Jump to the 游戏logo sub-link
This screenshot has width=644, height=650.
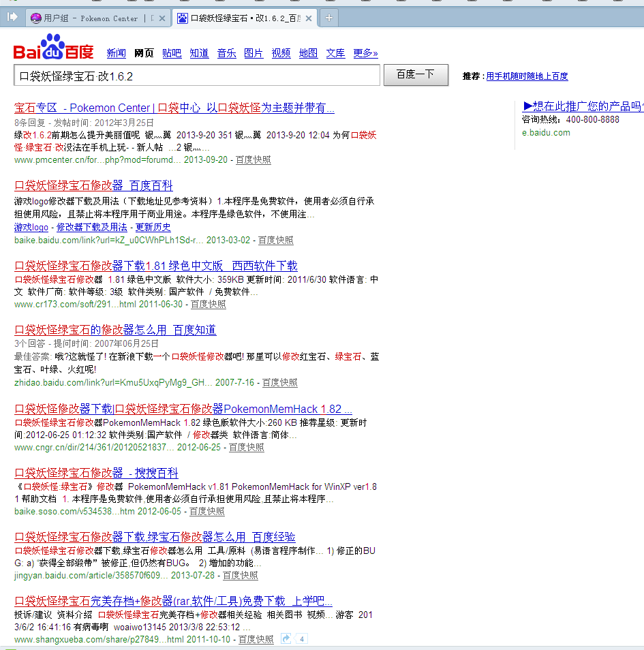31,227
